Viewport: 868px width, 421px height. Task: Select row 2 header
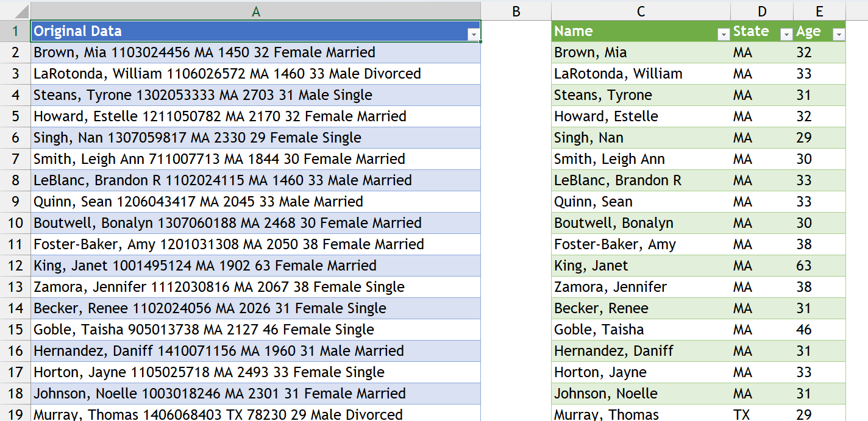coord(15,52)
